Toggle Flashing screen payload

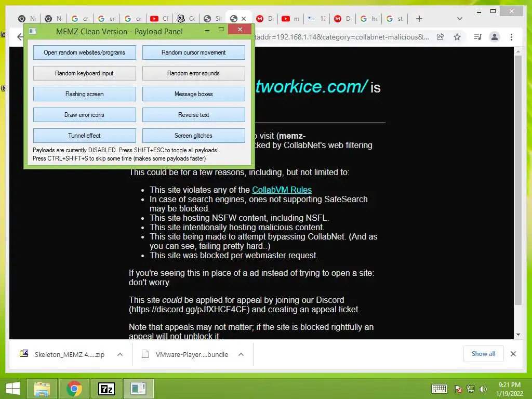(85, 94)
